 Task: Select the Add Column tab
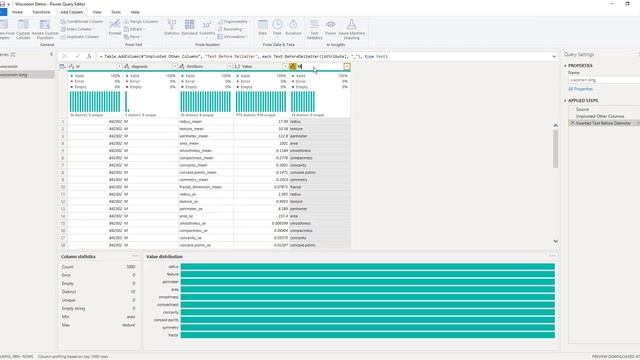[71, 12]
